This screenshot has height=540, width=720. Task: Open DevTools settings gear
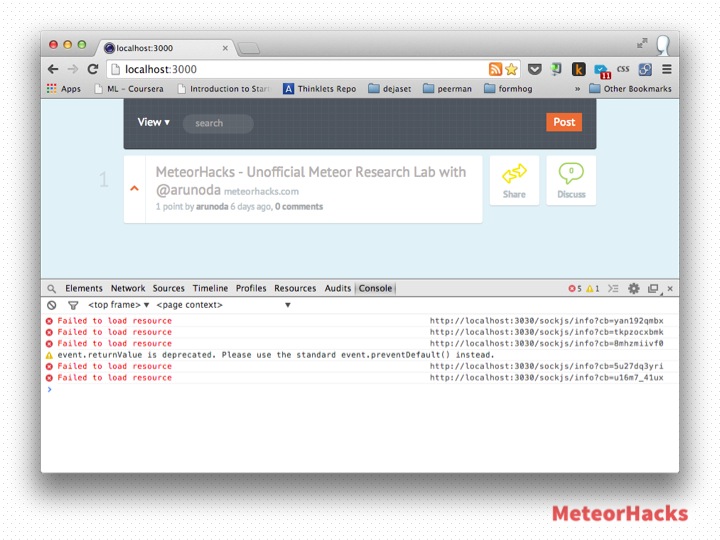coord(634,288)
